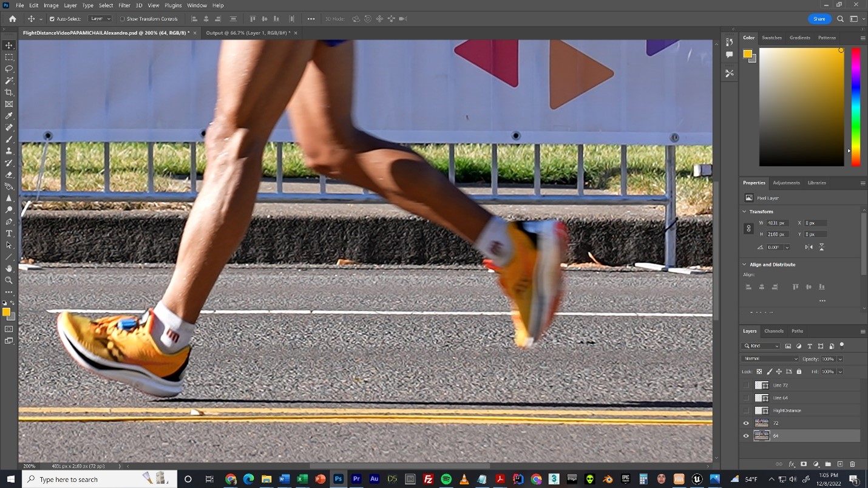Open the rotation angle dropdown
The image size is (868, 488).
[787, 247]
